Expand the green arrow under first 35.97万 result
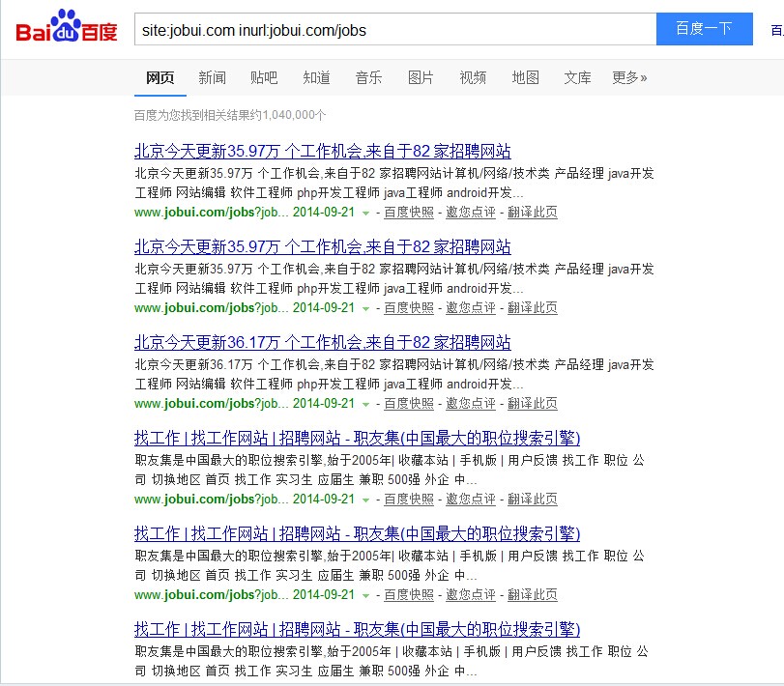This screenshot has height=686, width=784. tap(366, 214)
